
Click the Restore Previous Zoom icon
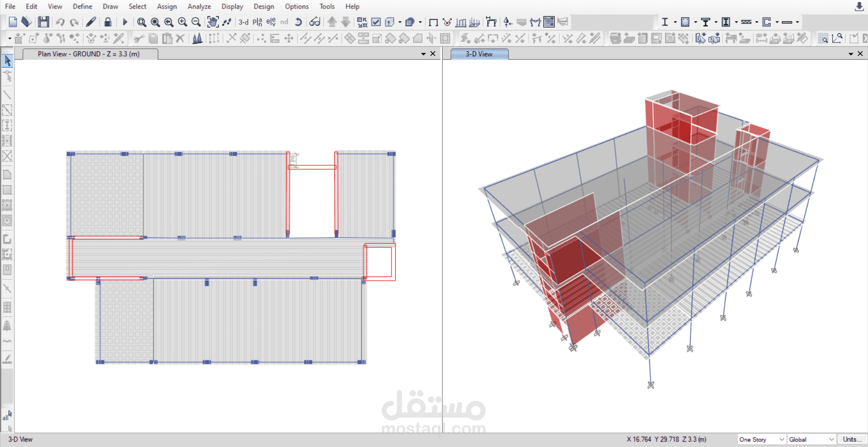coord(169,22)
